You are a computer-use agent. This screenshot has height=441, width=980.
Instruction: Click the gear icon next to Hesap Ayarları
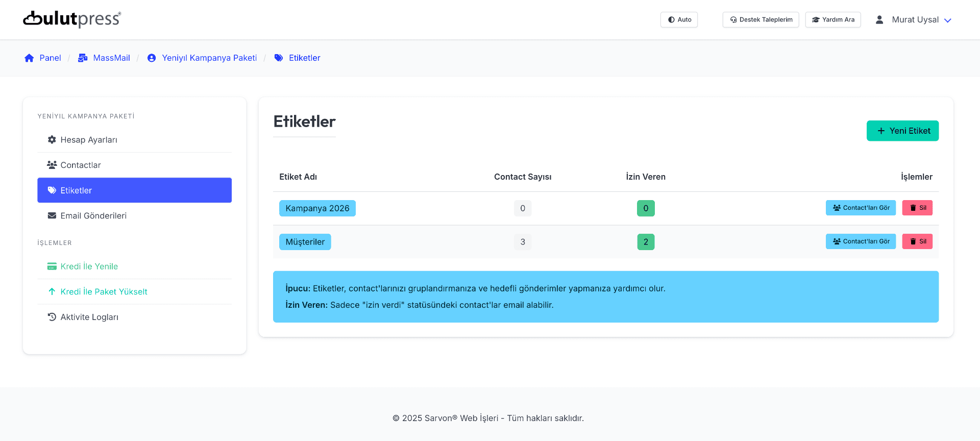[x=52, y=140]
